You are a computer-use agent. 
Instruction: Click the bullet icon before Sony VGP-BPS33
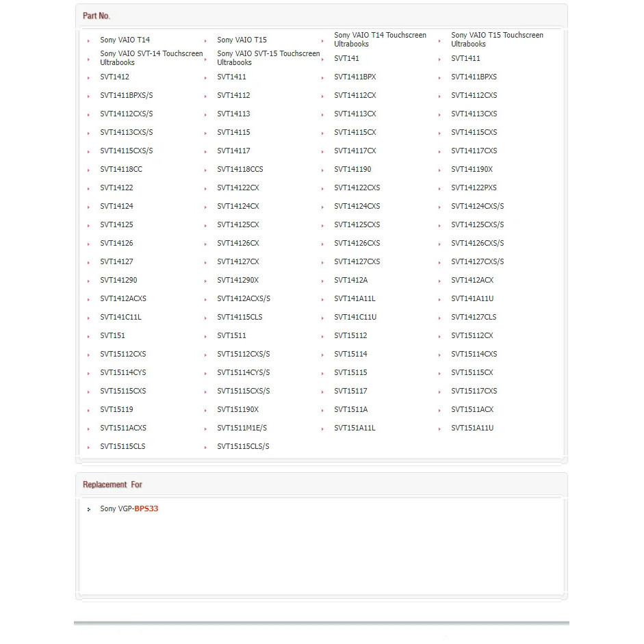coord(89,510)
